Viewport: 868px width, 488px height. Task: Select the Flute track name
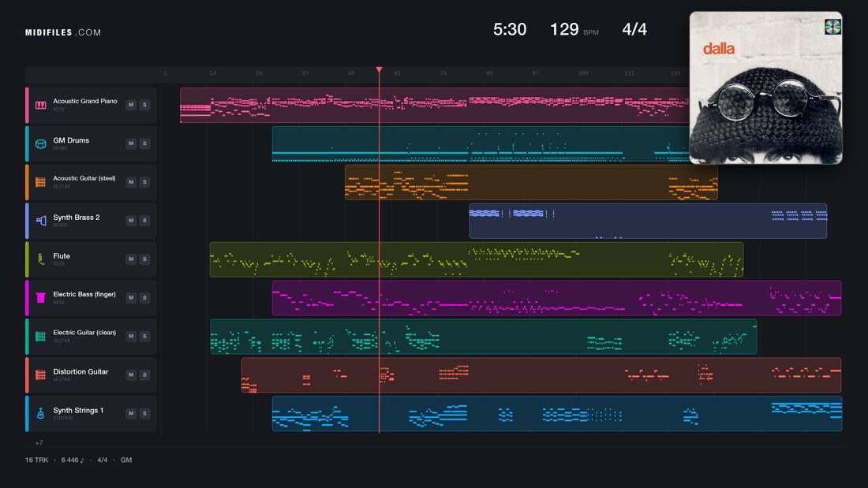pos(62,256)
